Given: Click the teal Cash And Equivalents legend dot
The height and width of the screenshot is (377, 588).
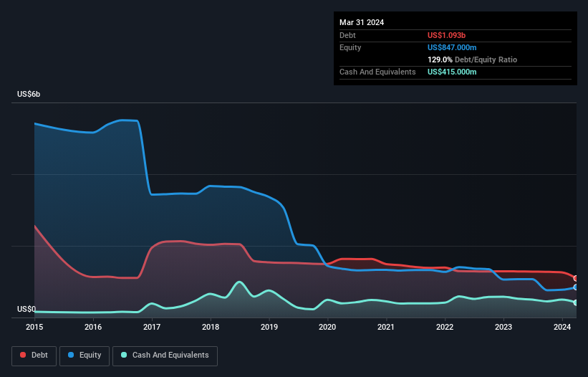Looking at the screenshot, I should click(x=124, y=355).
